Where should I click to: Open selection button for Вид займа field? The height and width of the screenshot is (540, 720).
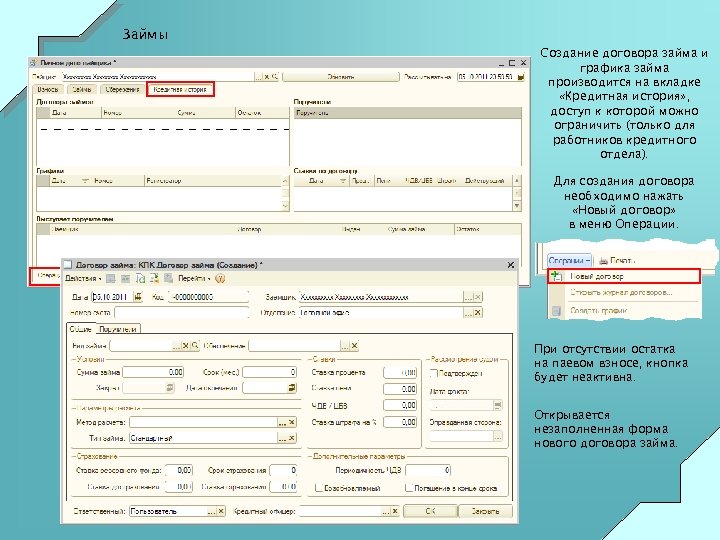[176, 346]
